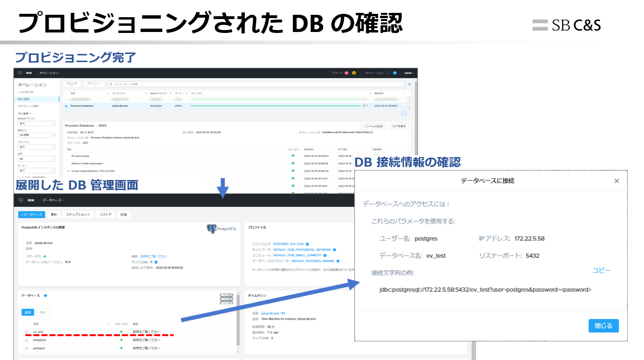Select the postgres database radio button

point(27,349)
